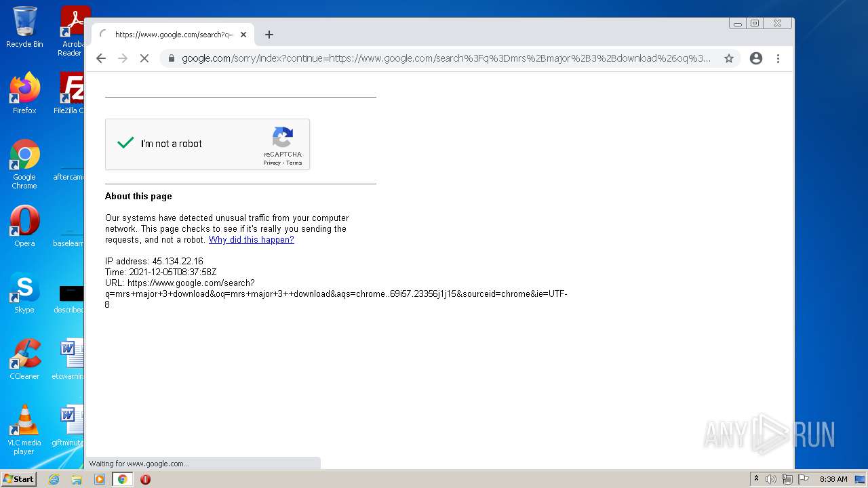The height and width of the screenshot is (488, 868).
Task: Open the Google Chrome desktop shortcut
Action: click(x=24, y=165)
